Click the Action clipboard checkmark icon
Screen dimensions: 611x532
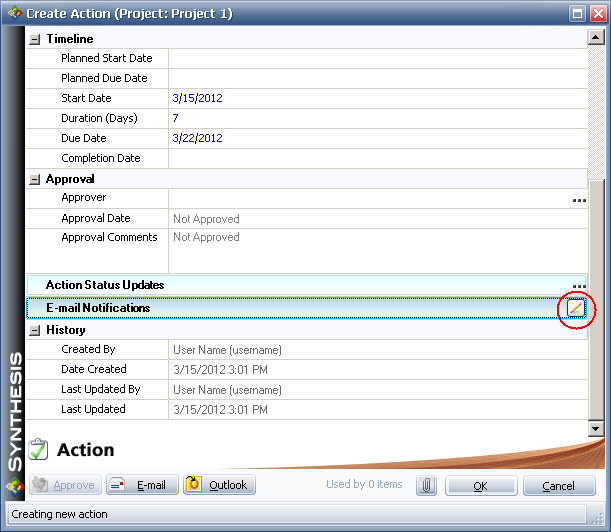tap(39, 450)
